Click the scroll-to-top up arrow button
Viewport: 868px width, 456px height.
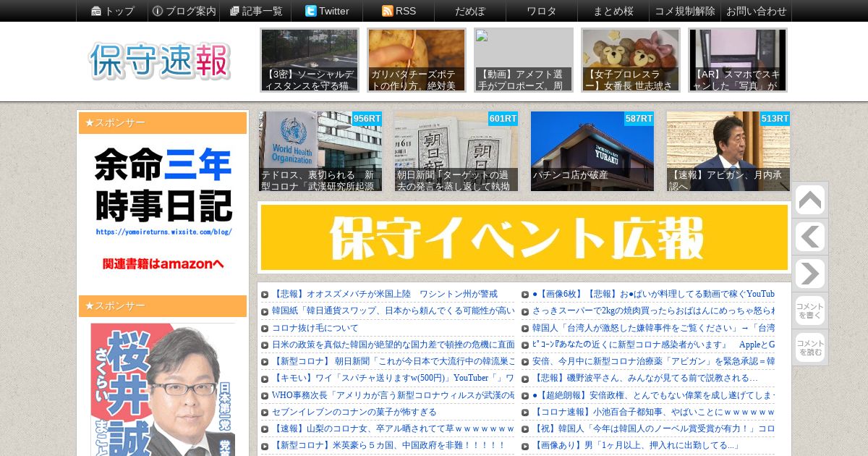point(810,200)
